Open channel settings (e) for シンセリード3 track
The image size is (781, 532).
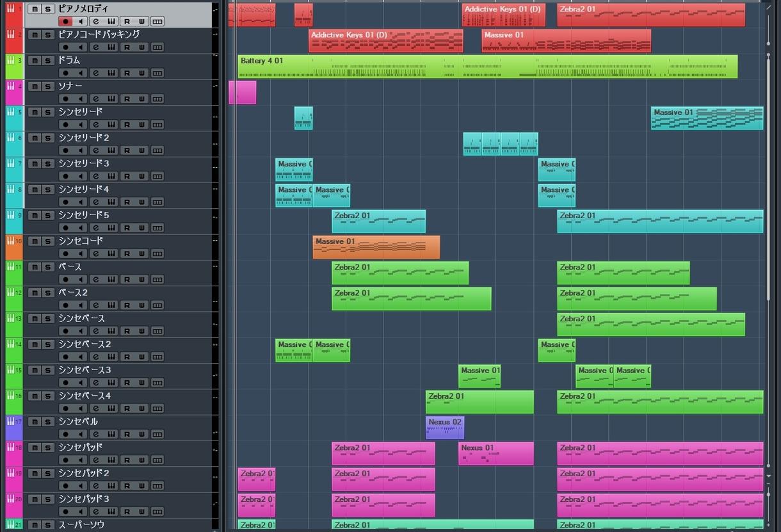point(95,176)
